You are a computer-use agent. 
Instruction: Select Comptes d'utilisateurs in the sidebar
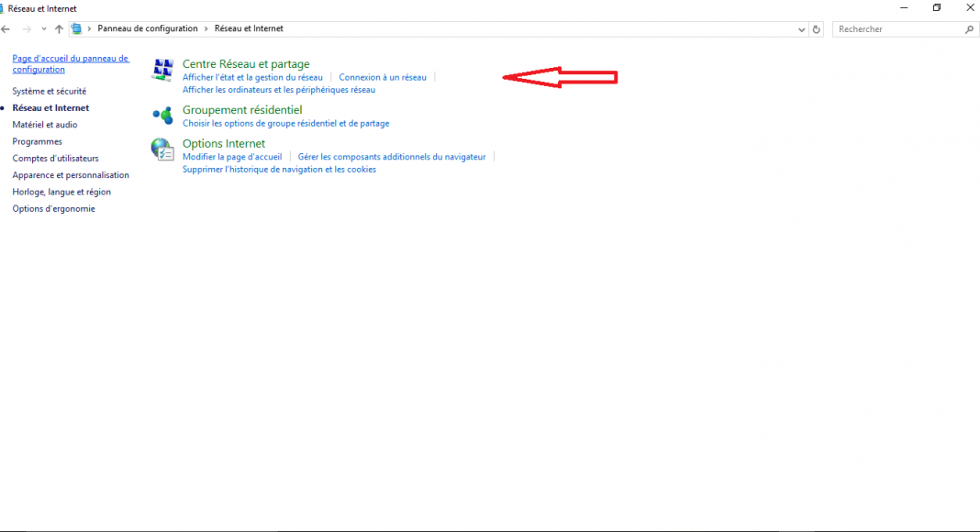click(56, 159)
